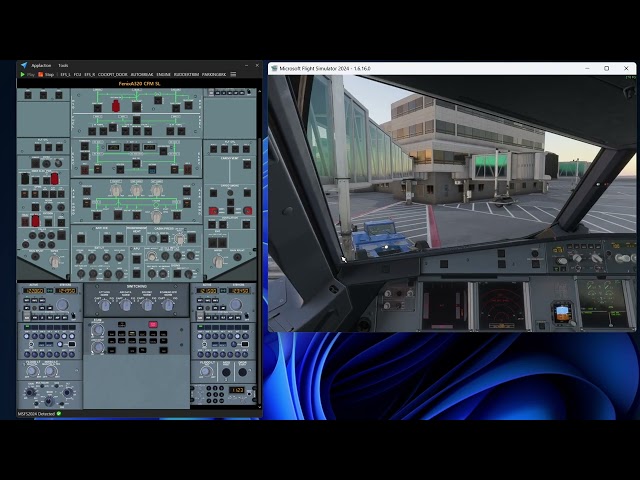The image size is (640, 480).
Task: Click the right radio tuning knob
Action: tap(236, 304)
